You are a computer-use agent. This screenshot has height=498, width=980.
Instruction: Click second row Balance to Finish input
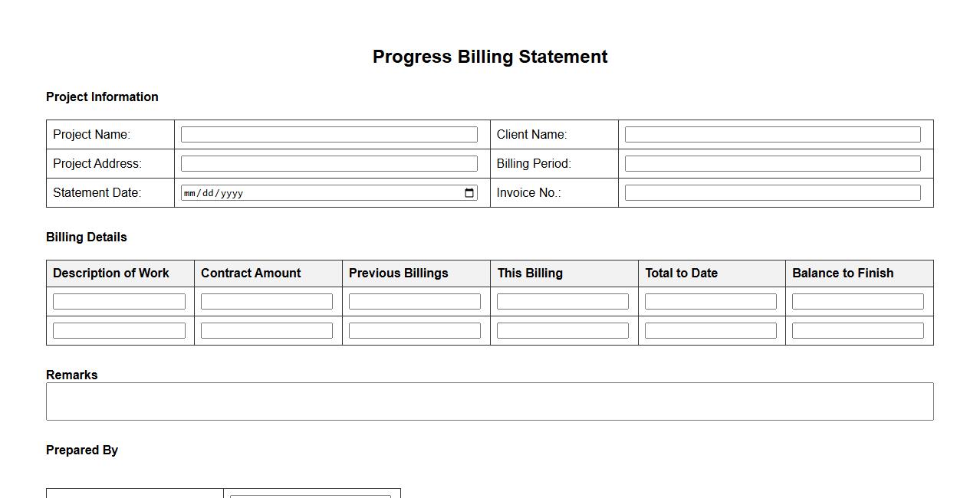[858, 331]
